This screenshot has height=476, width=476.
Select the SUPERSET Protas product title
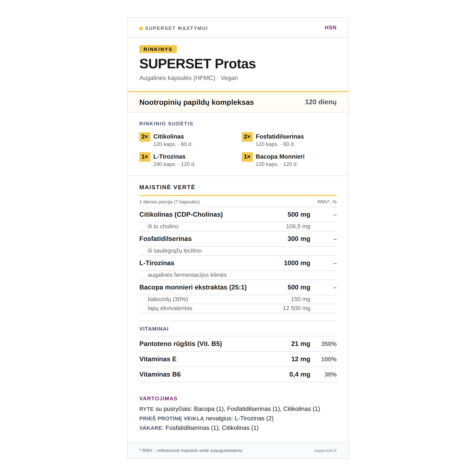(197, 64)
